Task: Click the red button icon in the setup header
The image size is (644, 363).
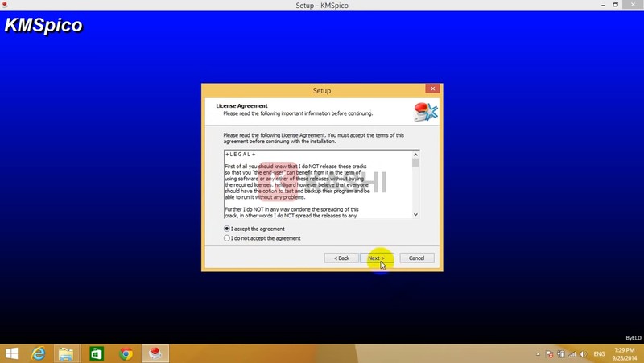Action: coord(424,110)
